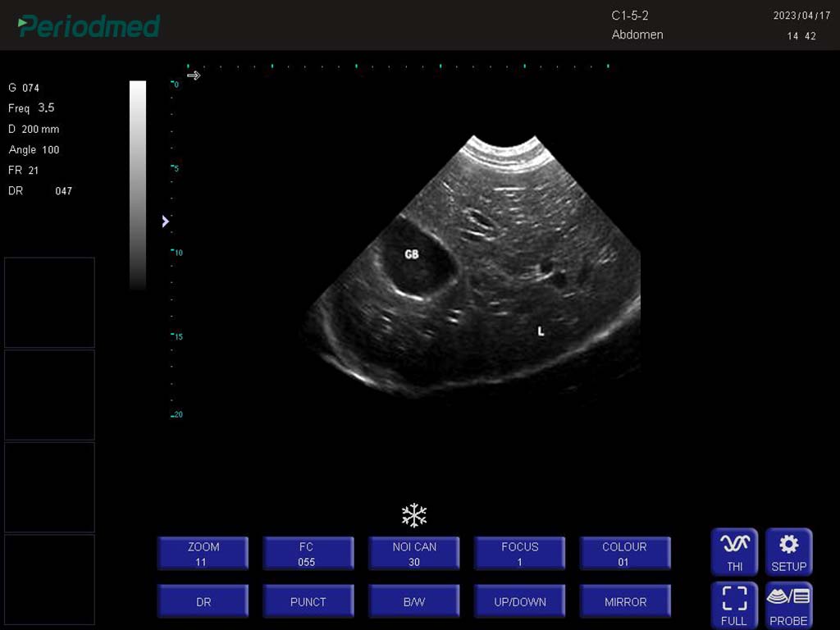Change the FOCUS 1 setting
The width and height of the screenshot is (840, 630).
pos(519,554)
